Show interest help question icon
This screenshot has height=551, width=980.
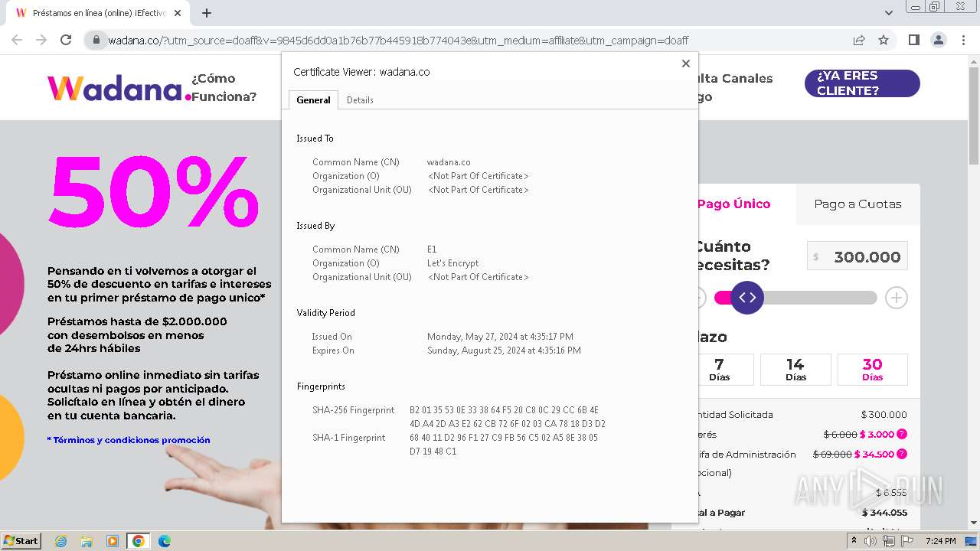pyautogui.click(x=902, y=434)
